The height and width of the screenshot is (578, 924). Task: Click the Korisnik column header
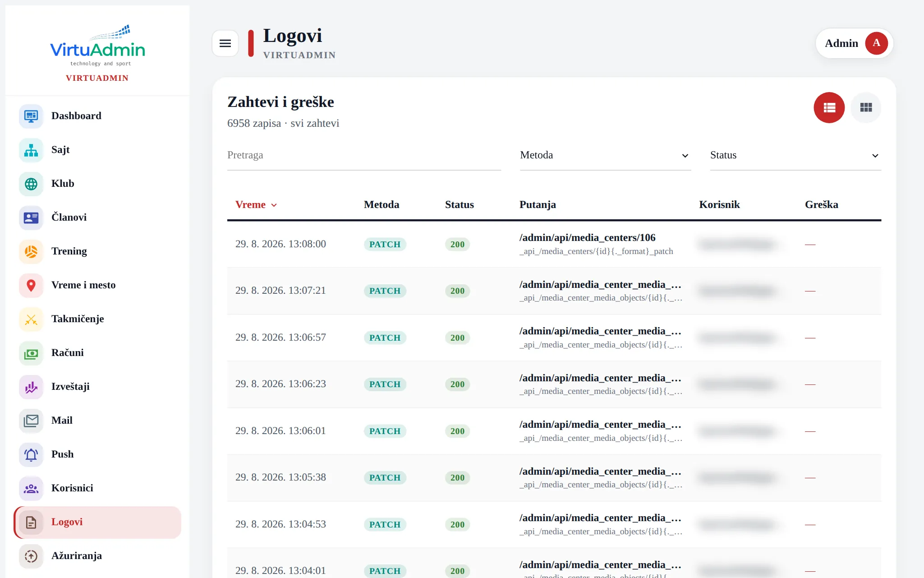click(x=719, y=205)
